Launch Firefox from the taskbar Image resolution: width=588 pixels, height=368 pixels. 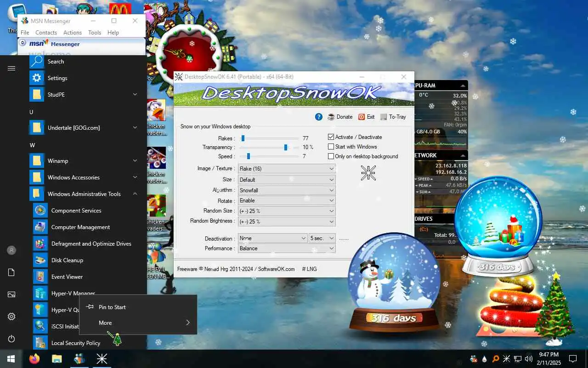coord(34,359)
